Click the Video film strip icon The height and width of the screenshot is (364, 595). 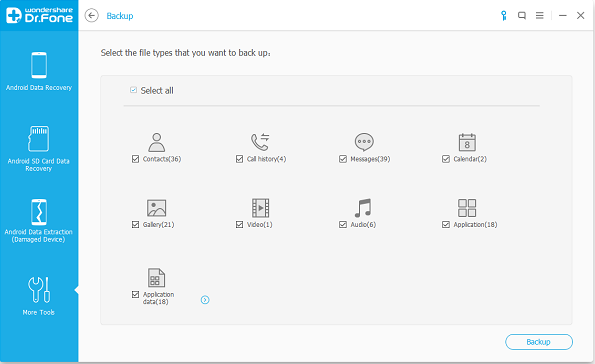[x=260, y=208]
